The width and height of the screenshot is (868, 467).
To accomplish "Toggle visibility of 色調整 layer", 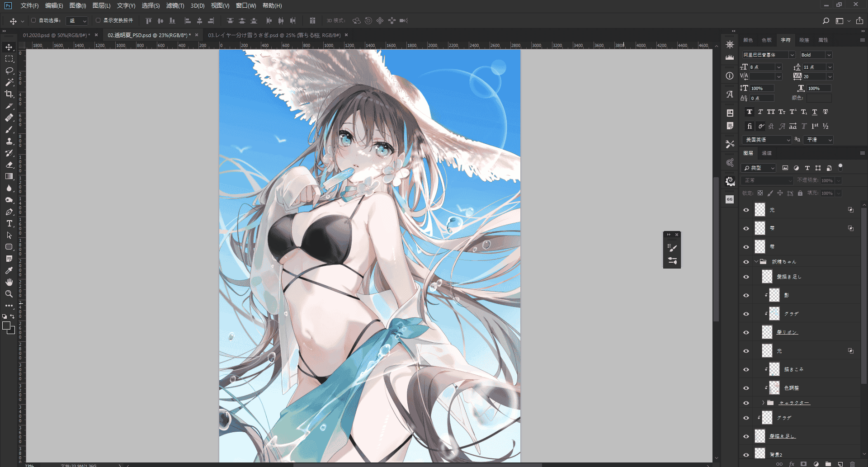I will pyautogui.click(x=746, y=388).
